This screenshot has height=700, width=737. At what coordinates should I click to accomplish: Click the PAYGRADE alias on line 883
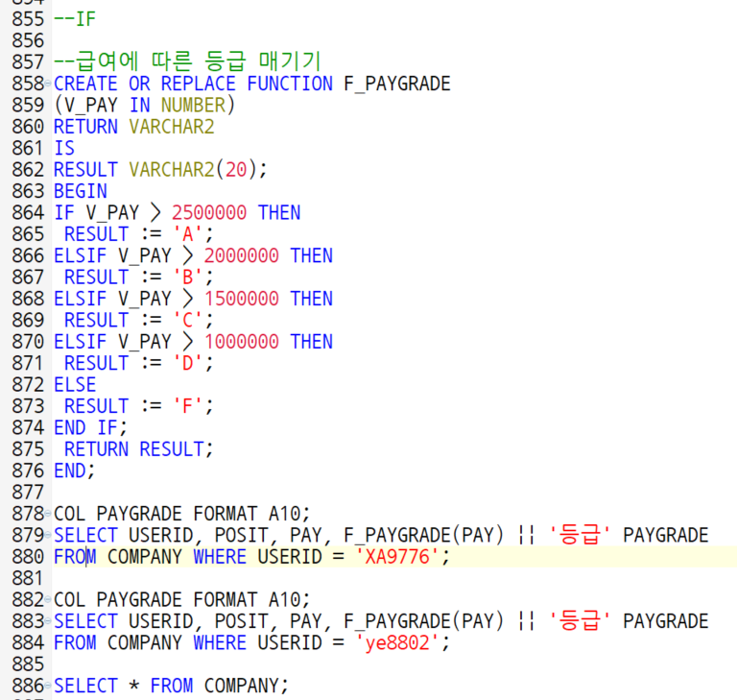[666, 622]
